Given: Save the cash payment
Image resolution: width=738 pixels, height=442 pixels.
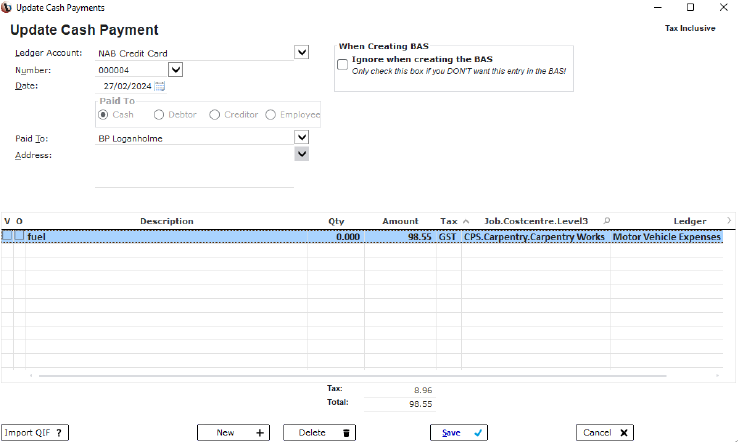Looking at the screenshot, I should [459, 433].
